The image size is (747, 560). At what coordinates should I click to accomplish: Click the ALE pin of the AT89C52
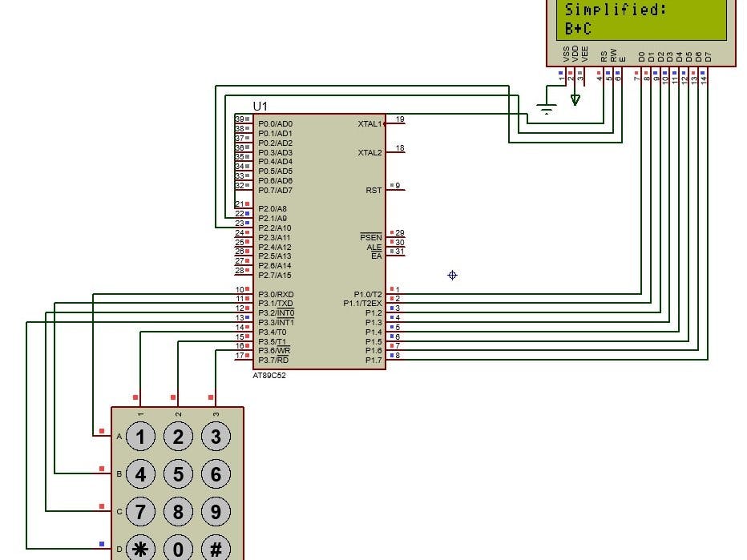tap(375, 246)
